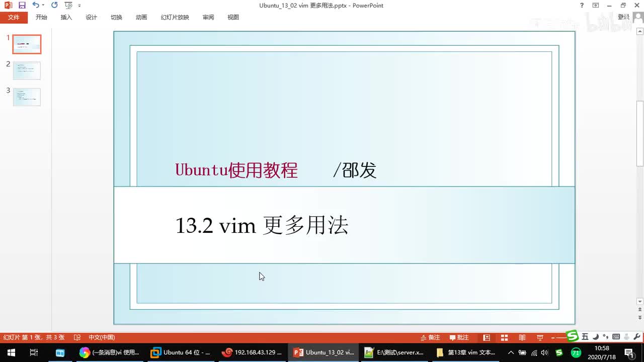The image size is (644, 362).
Task: Click the Save icon in quick access toolbar
Action: (22, 6)
